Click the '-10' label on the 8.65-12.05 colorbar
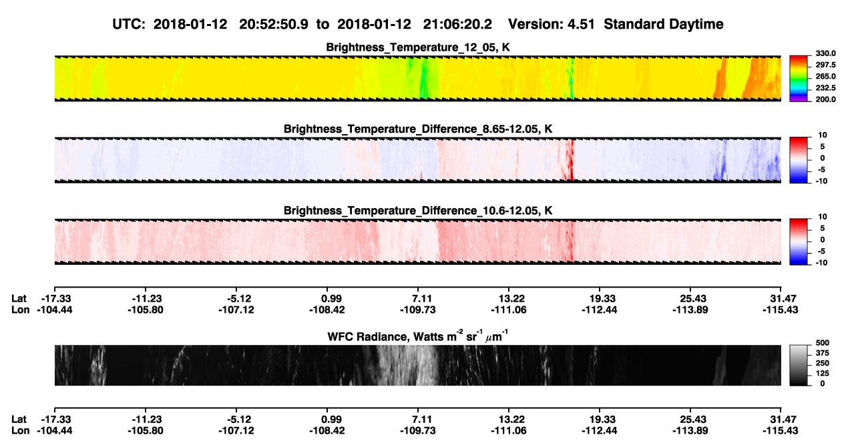The height and width of the screenshot is (445, 868). (821, 181)
